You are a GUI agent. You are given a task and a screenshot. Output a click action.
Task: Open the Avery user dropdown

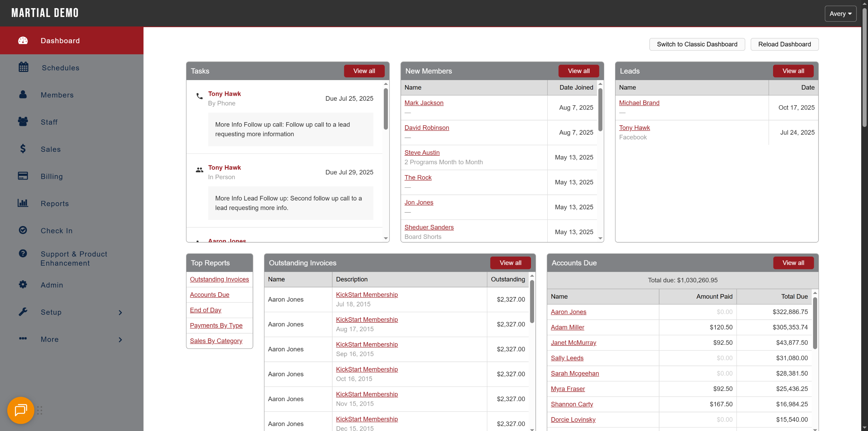click(840, 14)
